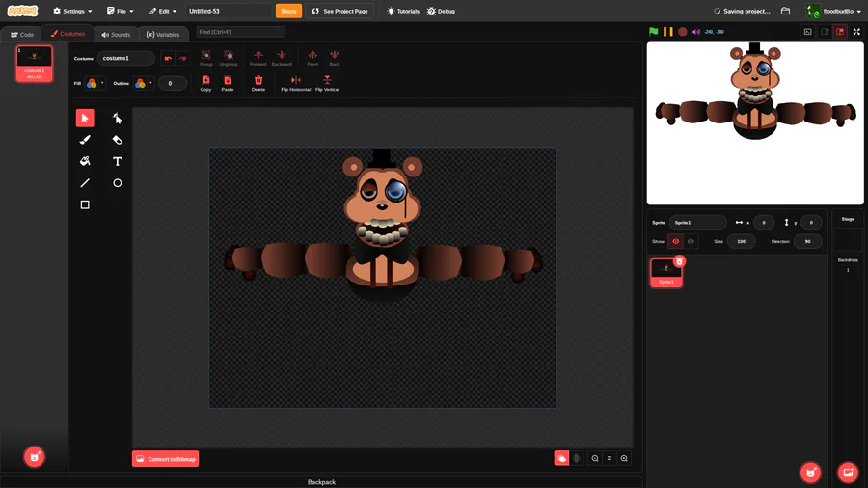This screenshot has width=868, height=488.
Task: Switch to the Code tab
Action: (x=21, y=35)
